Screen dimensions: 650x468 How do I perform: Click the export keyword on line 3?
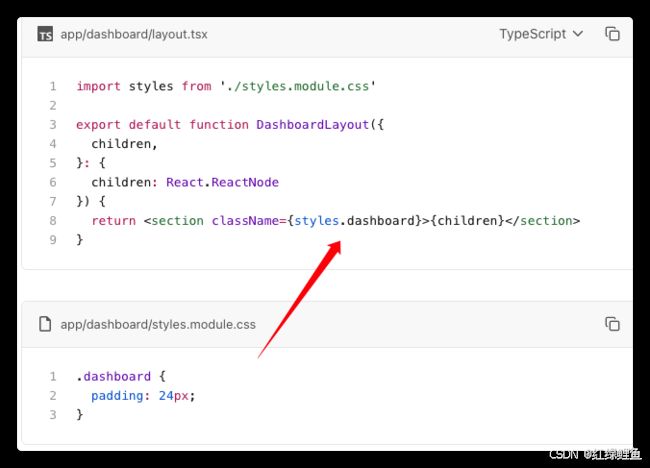[x=98, y=125]
